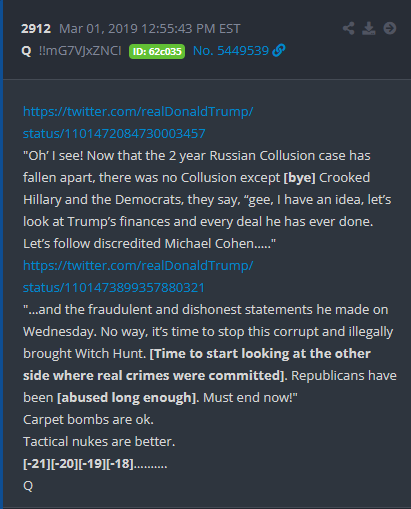This screenshot has height=509, width=411.
Task: Open the post via the circled arrow icon
Action: (x=390, y=28)
